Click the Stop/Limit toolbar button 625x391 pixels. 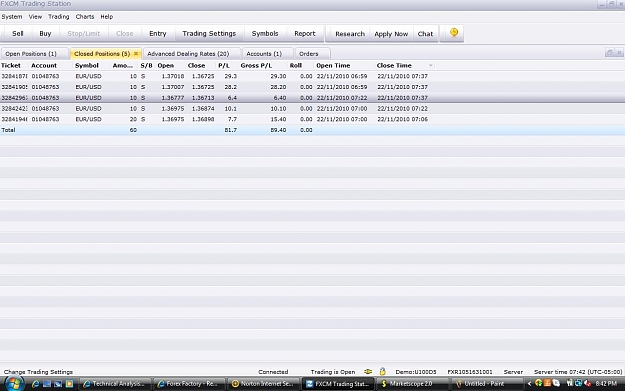coord(84,33)
